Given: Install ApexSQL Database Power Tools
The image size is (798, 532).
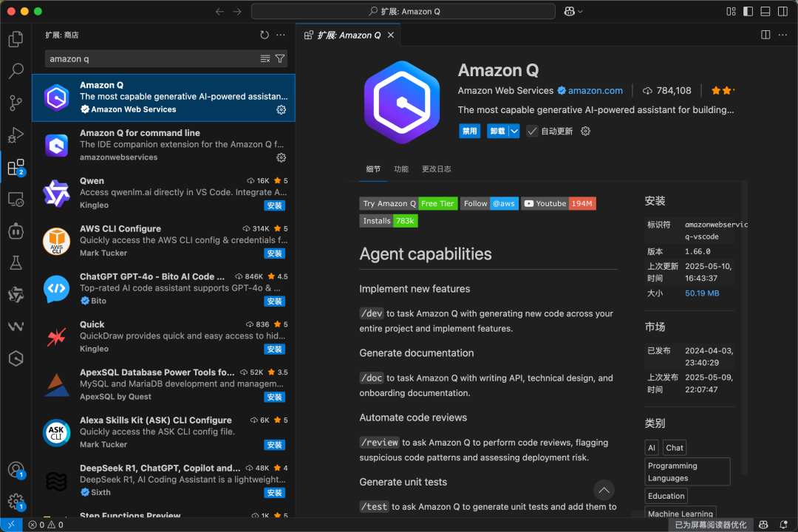Looking at the screenshot, I should click(x=274, y=397).
